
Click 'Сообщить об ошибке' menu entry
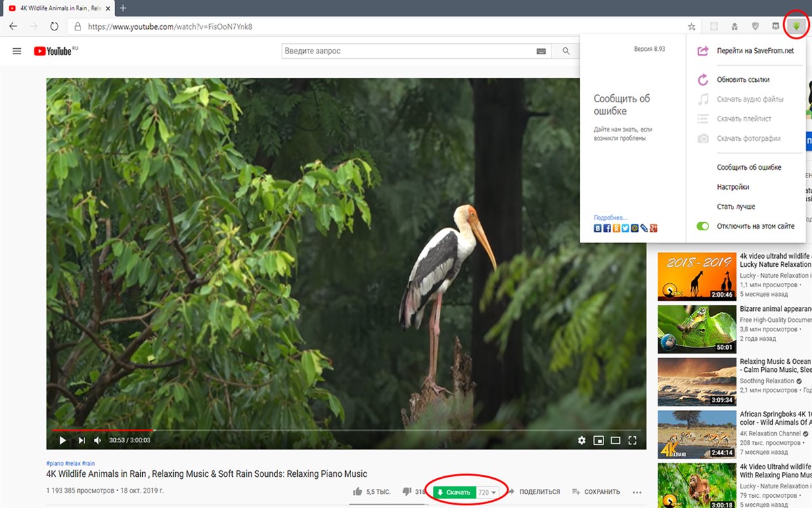pyautogui.click(x=748, y=167)
